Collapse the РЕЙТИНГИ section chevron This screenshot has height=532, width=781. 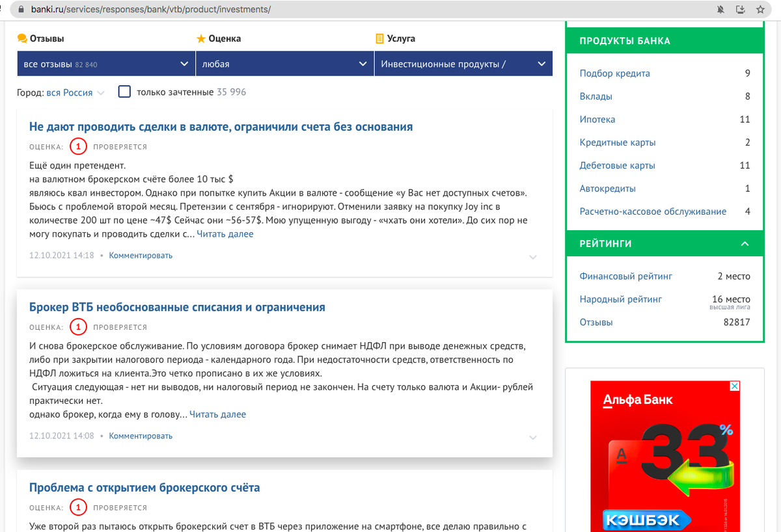click(745, 244)
